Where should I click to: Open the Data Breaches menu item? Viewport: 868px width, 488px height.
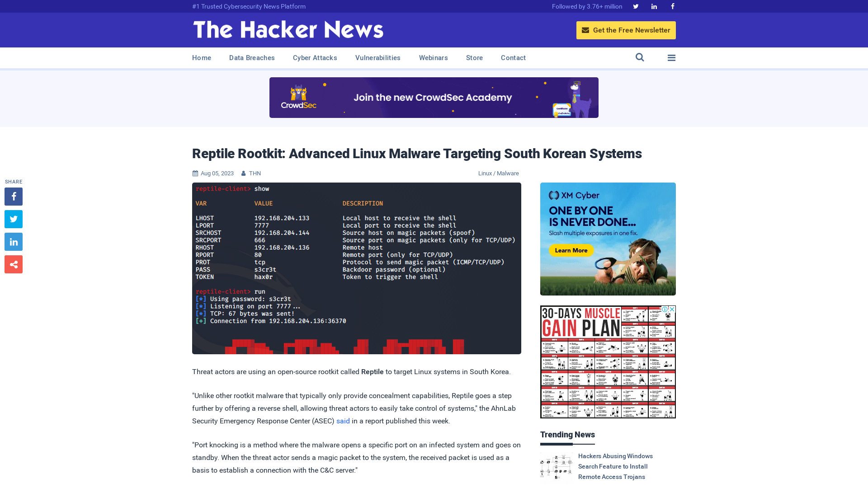click(251, 58)
